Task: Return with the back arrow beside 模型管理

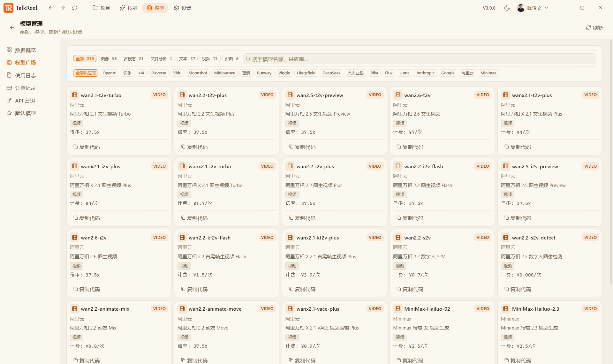Action: (x=12, y=28)
